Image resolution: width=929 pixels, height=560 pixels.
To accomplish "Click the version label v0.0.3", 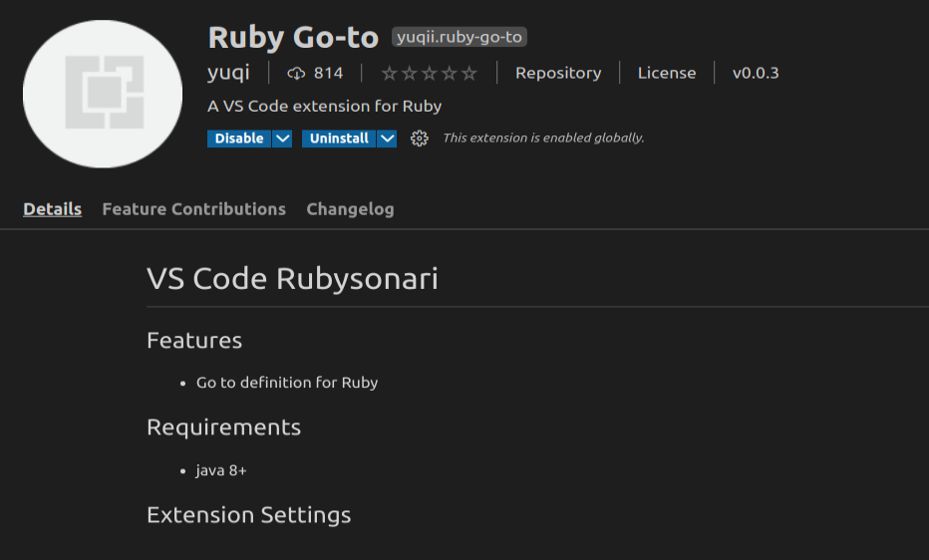I will click(756, 73).
